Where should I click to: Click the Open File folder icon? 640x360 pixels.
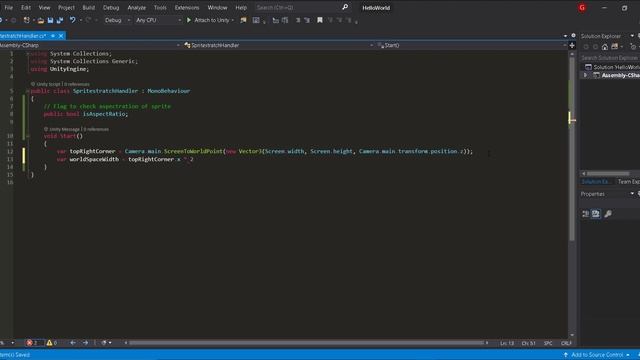(41, 20)
